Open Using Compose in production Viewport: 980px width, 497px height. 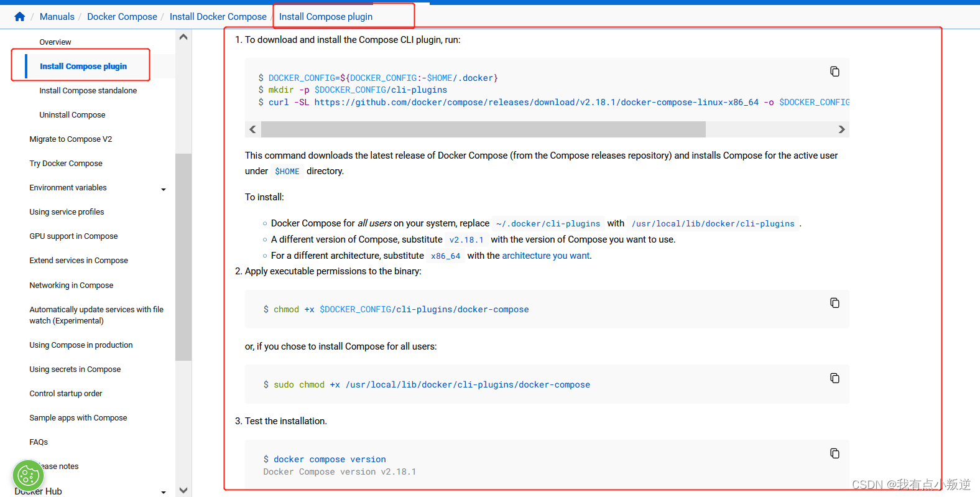pos(81,345)
